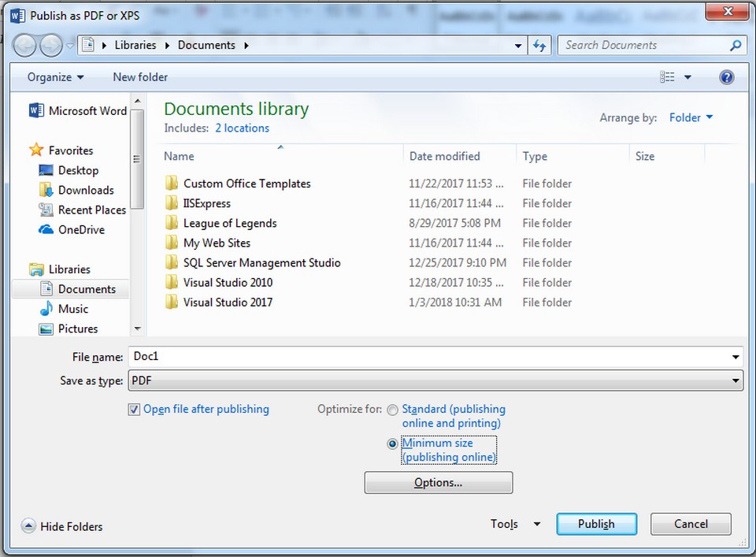Open the Organize menu

[49, 76]
